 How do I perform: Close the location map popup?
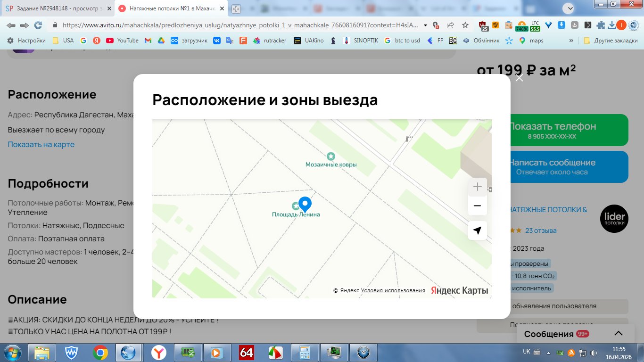click(519, 78)
